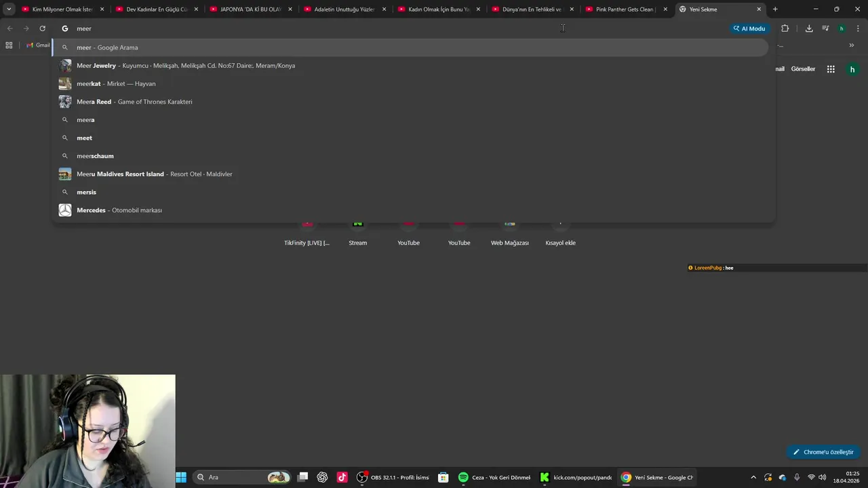Viewport: 868px width, 488px height.
Task: Open the Stream shortcut
Action: 358,233
